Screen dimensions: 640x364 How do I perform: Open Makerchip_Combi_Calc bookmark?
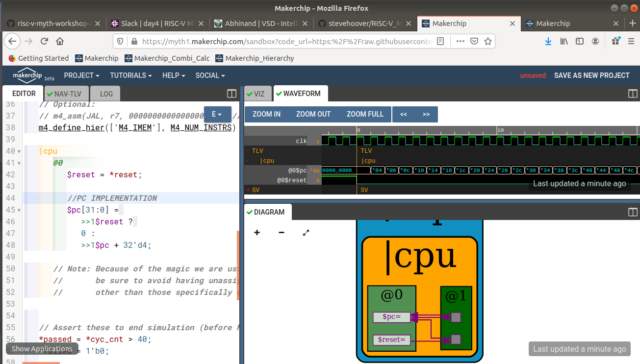coord(167,58)
